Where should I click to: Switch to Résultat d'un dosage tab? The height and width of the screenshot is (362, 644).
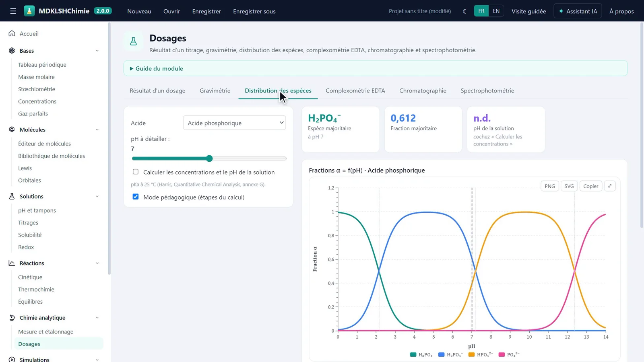[157, 90]
